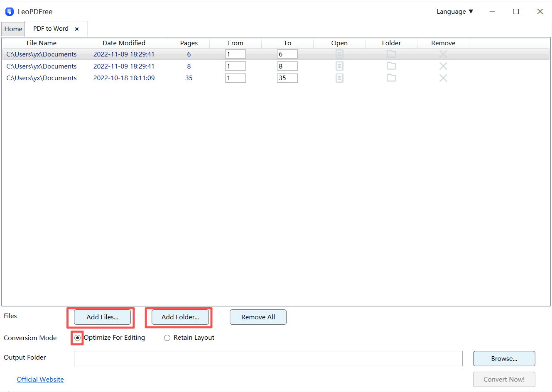Viewport: 552px width, 392px height.
Task: Edit To page field showing 35
Action: [287, 78]
